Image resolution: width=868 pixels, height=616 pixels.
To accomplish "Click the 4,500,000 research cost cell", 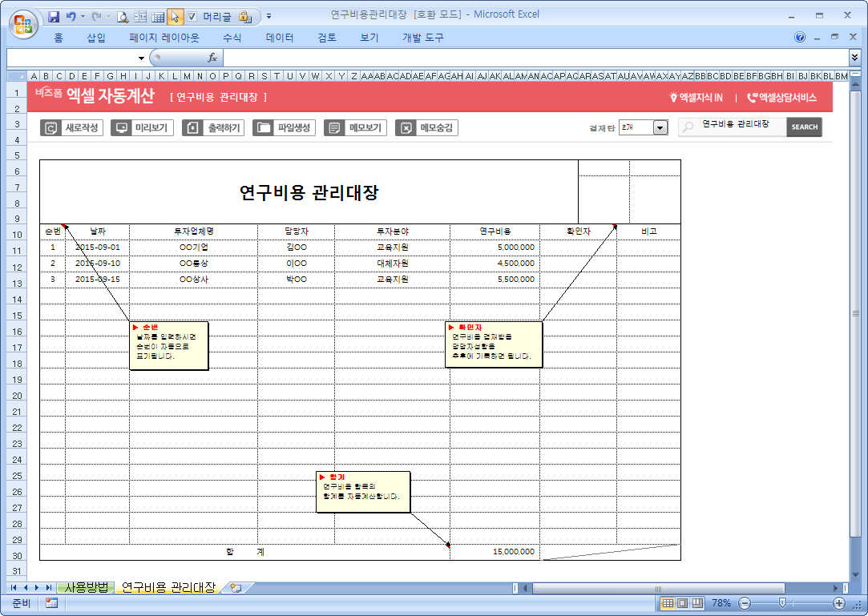I will 495,264.
